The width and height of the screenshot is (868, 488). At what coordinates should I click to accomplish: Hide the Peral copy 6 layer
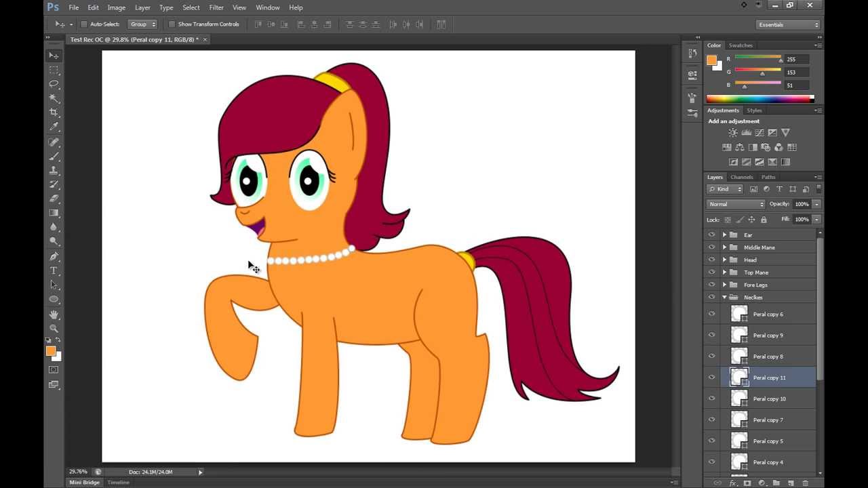(x=711, y=314)
